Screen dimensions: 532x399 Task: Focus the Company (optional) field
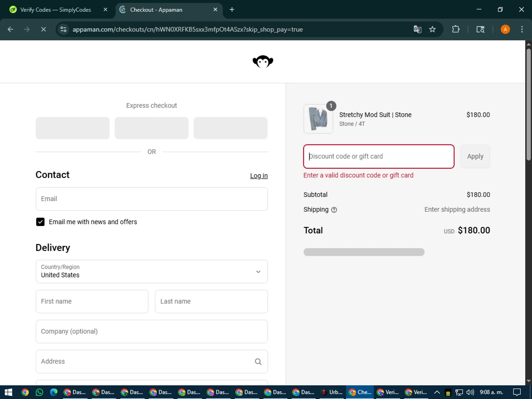coord(152,332)
